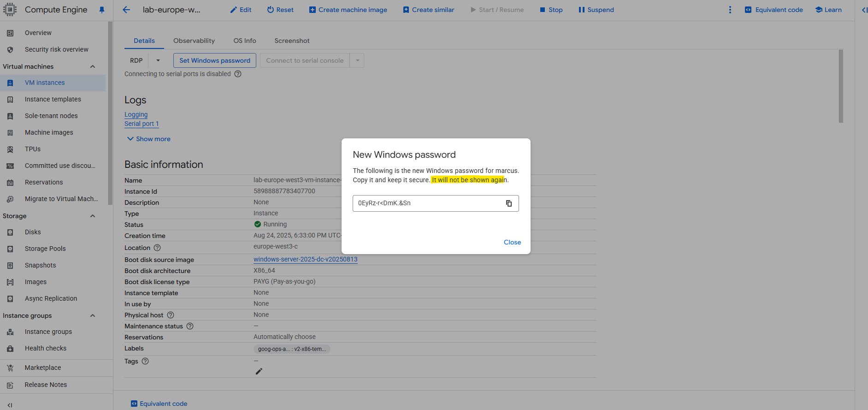
Task: Click the RDP button
Action: click(x=136, y=60)
